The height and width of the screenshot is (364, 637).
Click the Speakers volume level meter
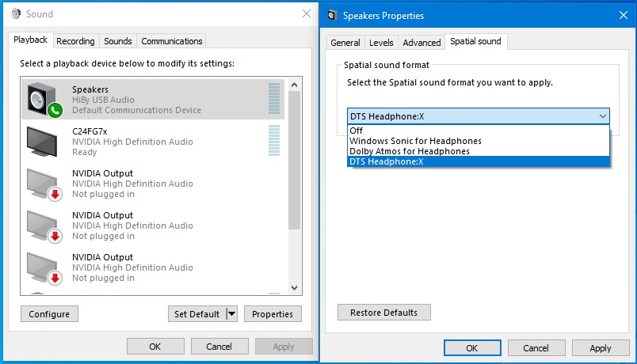[x=274, y=99]
